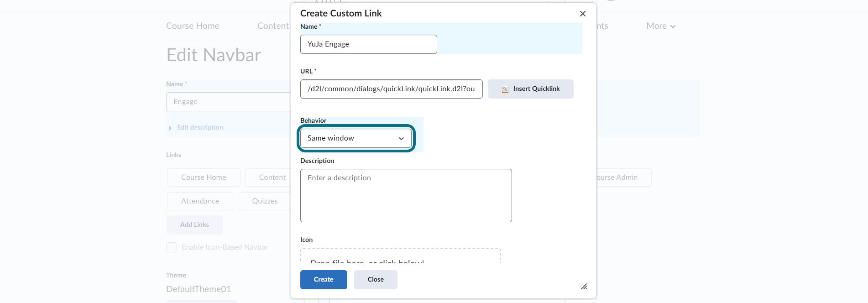
Task: Open Course Home in the navbar
Action: tap(193, 26)
